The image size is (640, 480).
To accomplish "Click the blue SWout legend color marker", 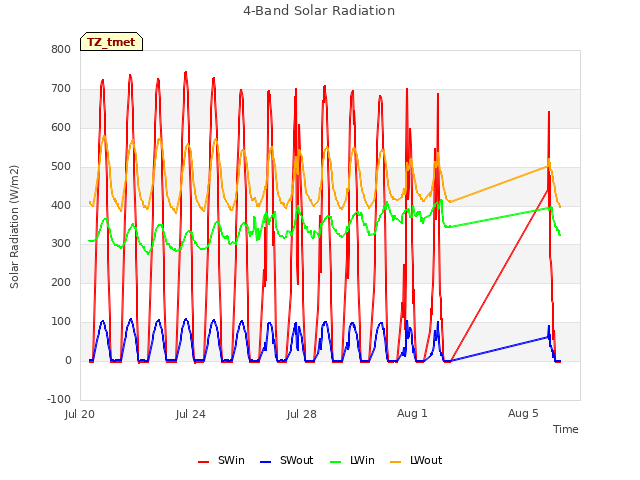I will click(x=265, y=462).
